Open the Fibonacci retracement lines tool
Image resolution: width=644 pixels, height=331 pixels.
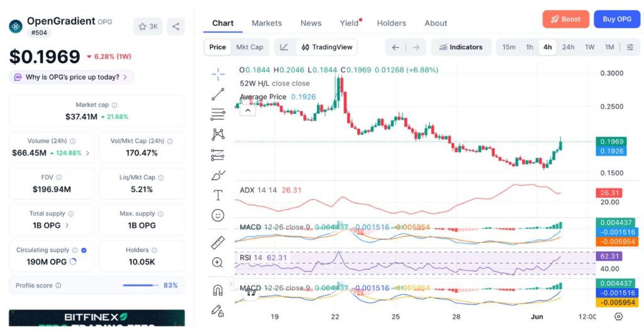[x=218, y=115]
